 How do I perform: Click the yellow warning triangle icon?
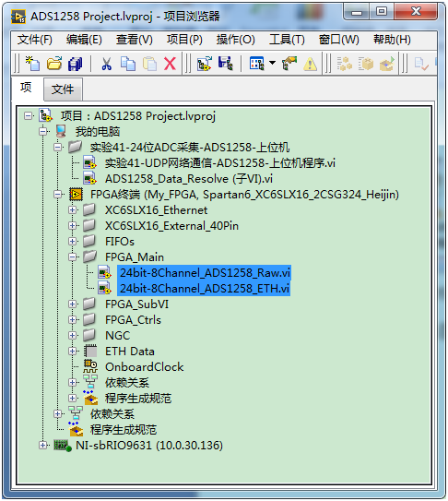click(x=310, y=64)
